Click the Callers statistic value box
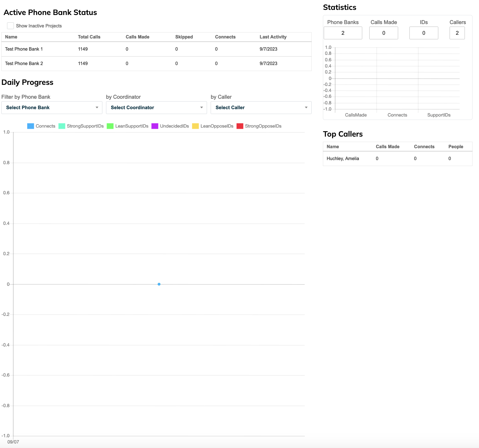The height and width of the screenshot is (448, 479). click(457, 33)
